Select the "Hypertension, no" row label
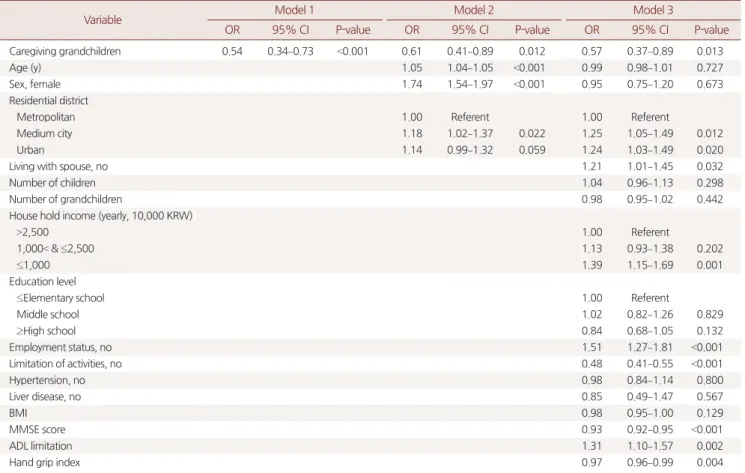The height and width of the screenshot is (473, 745). pyautogui.click(x=47, y=380)
